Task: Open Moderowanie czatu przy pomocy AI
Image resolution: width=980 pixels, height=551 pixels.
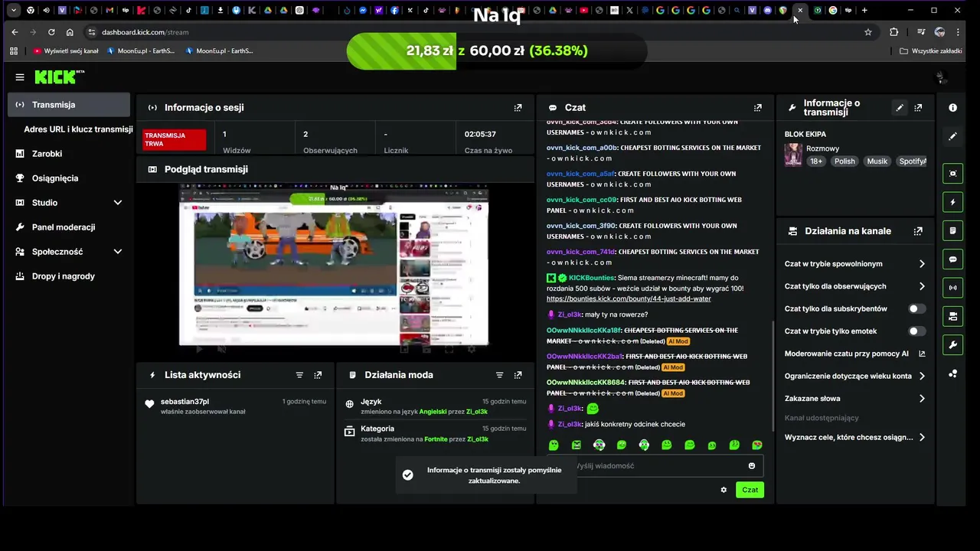Action: tap(854, 354)
